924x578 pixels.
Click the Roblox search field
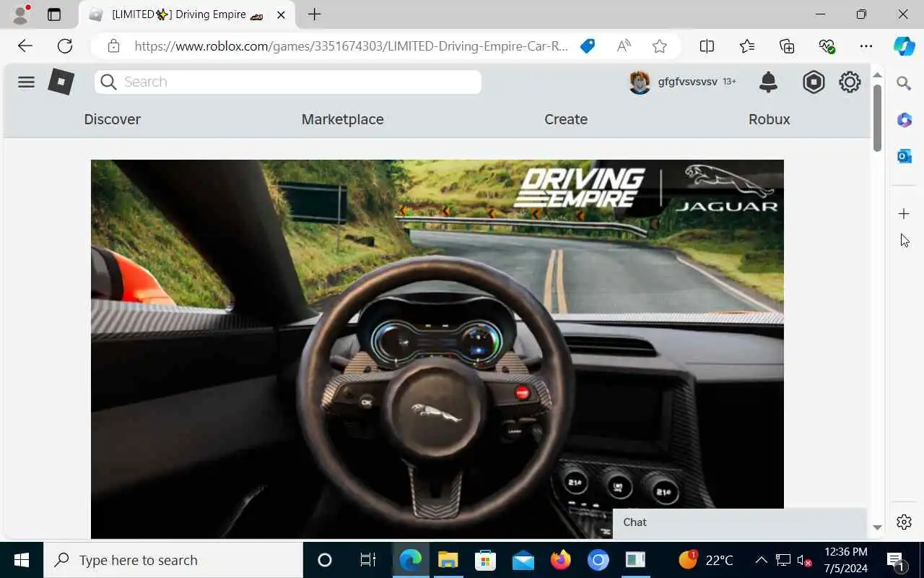pos(288,82)
